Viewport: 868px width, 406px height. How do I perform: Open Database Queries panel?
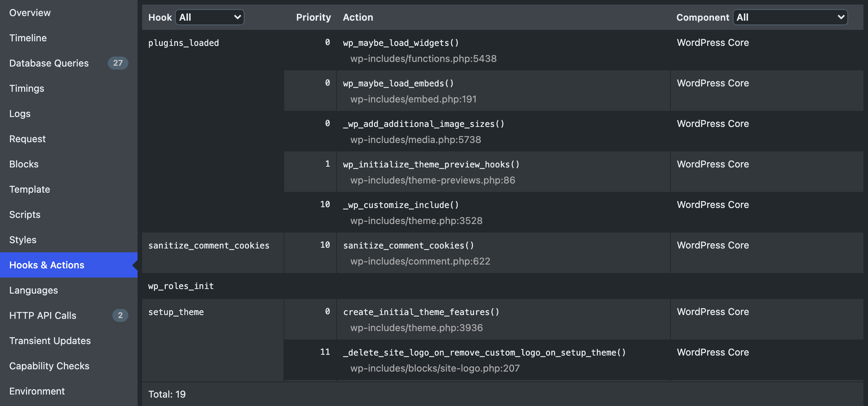[49, 63]
